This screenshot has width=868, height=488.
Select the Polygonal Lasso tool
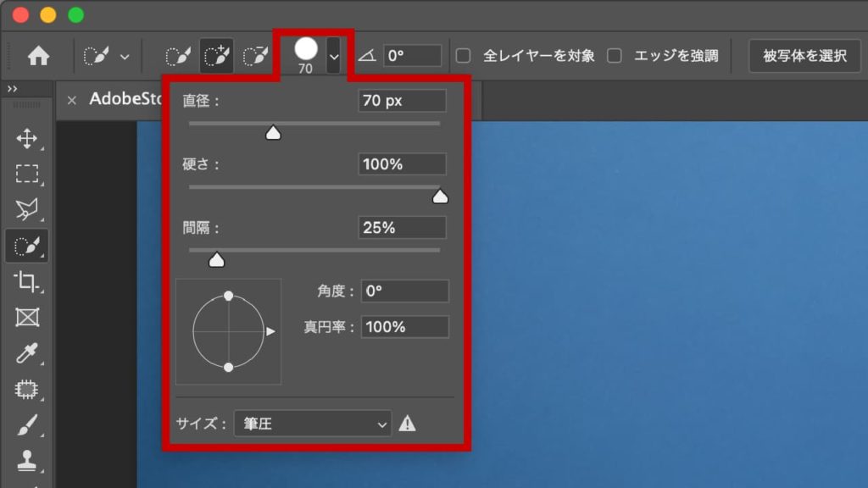pos(26,209)
